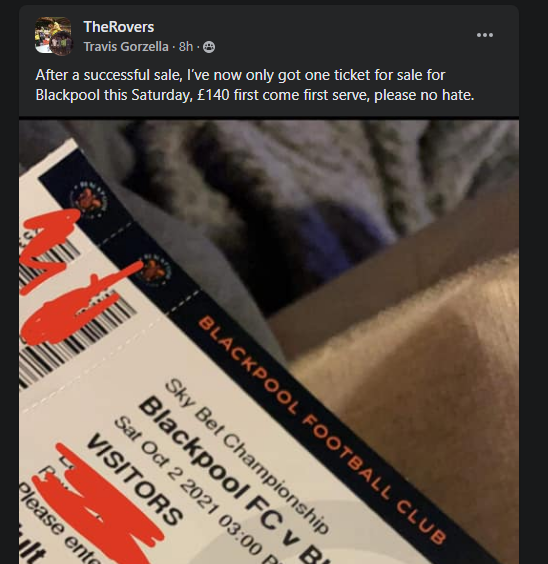Open TheRovers group page link
548x564 pixels.
point(119,27)
